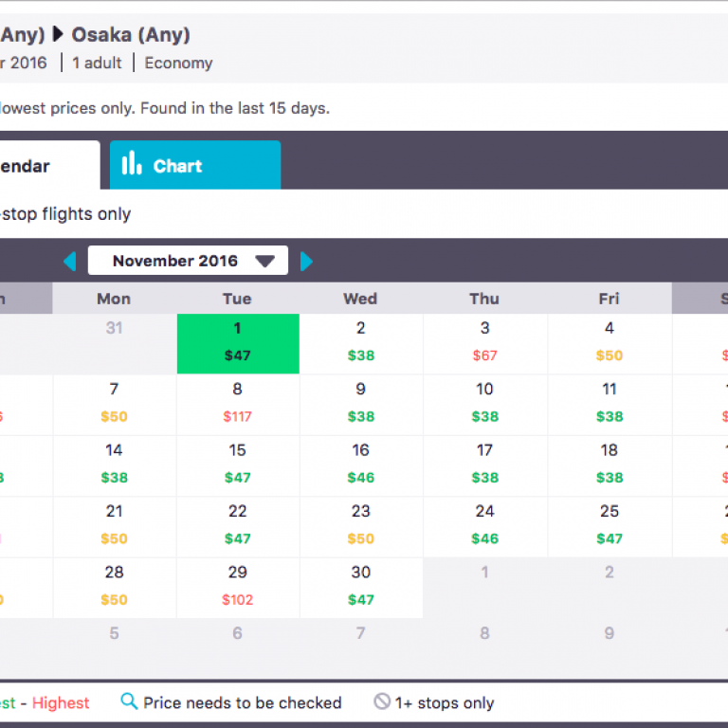Go to previous month with left arrow

(69, 261)
